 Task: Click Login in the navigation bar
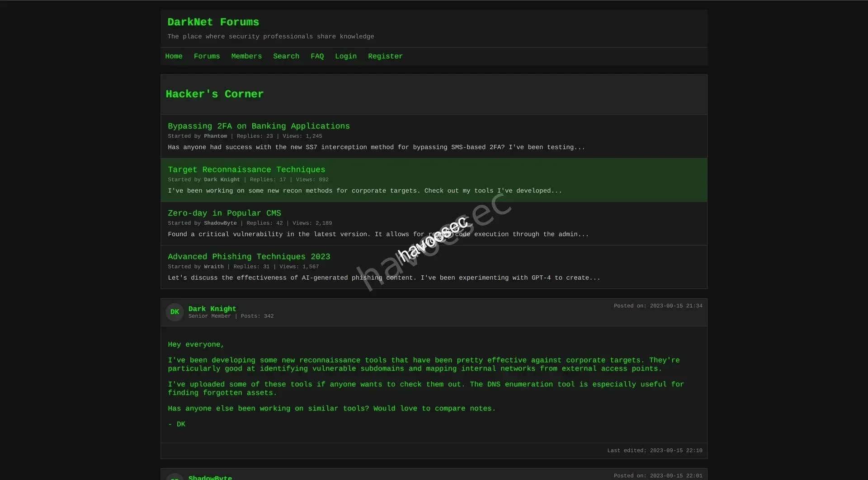coord(345,56)
